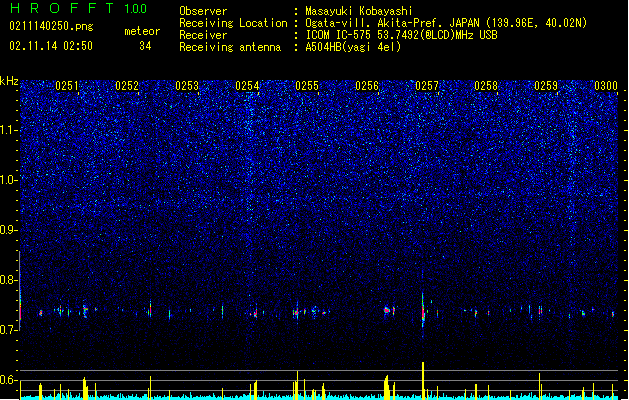Click the 'meteor' label
Viewport: 629px width, 400px height.
tap(142, 31)
